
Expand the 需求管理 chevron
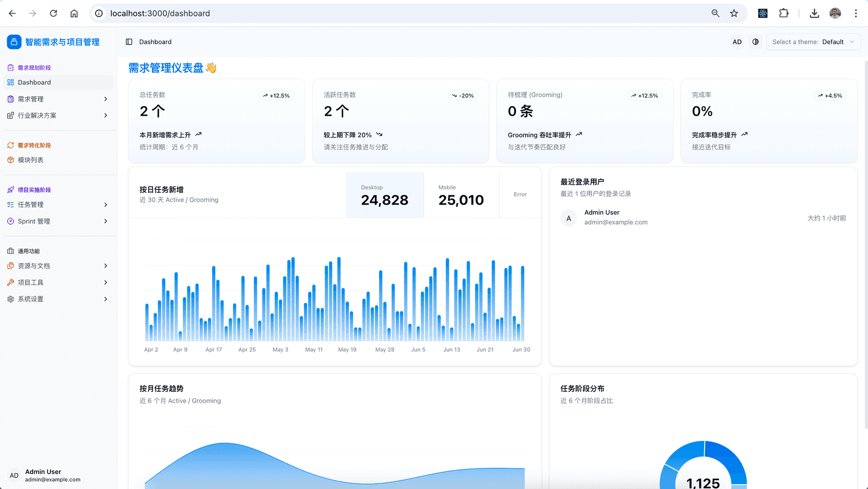[106, 99]
